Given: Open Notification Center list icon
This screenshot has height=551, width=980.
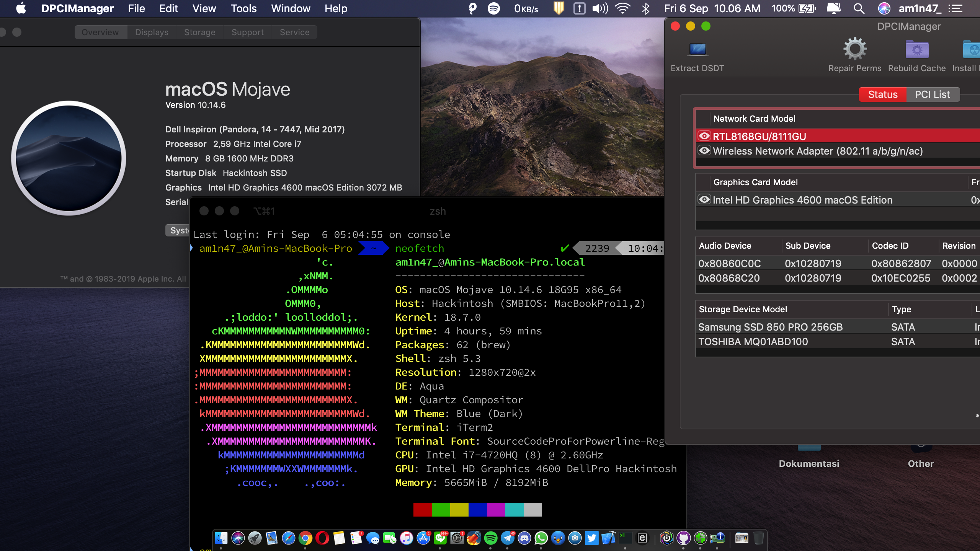Looking at the screenshot, I should coord(955,8).
